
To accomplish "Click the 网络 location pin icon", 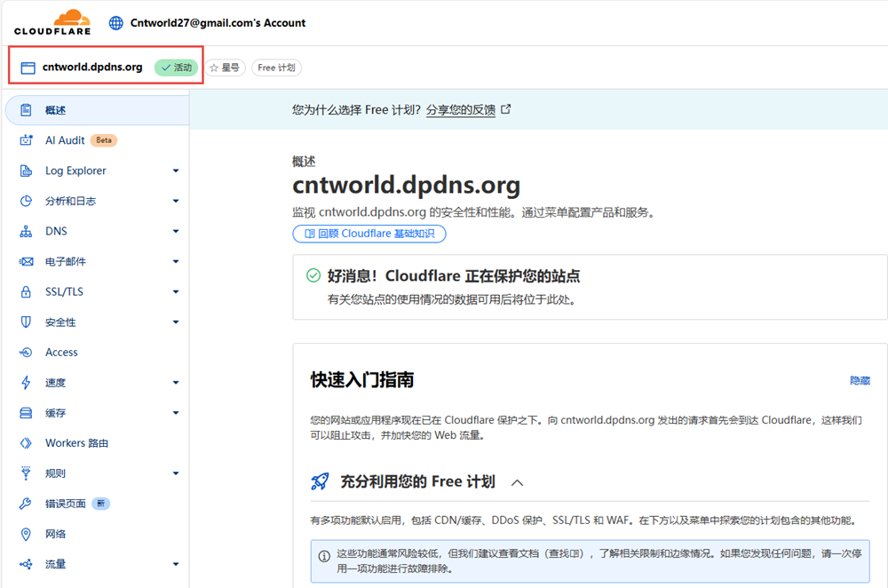I will tap(26, 534).
